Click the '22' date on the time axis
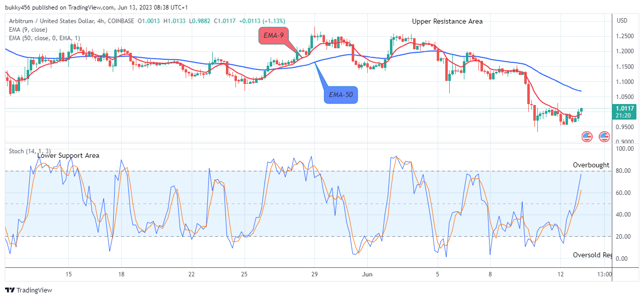644x299 pixels. pos(191,274)
